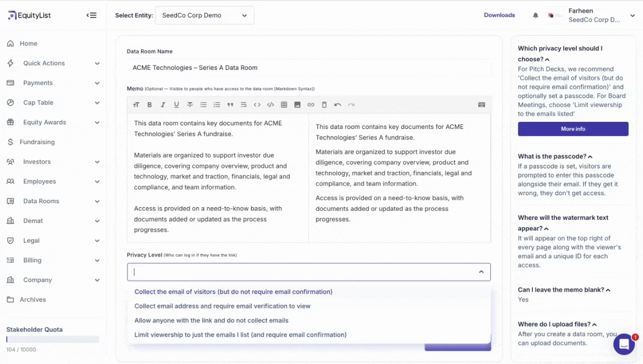Viewport: 643px width, 364px height.
Task: Select 'Collect email address and require email verification to view'
Action: pos(222,306)
